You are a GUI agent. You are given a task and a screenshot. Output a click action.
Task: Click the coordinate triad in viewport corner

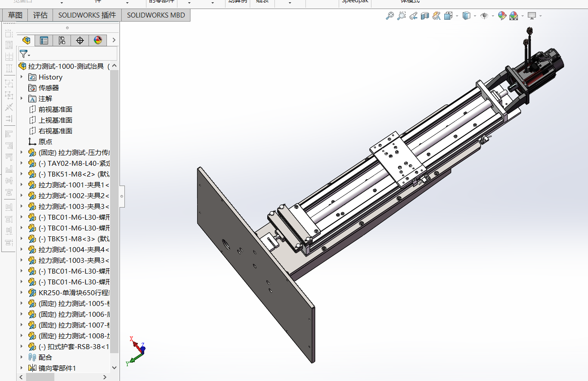[x=136, y=350]
